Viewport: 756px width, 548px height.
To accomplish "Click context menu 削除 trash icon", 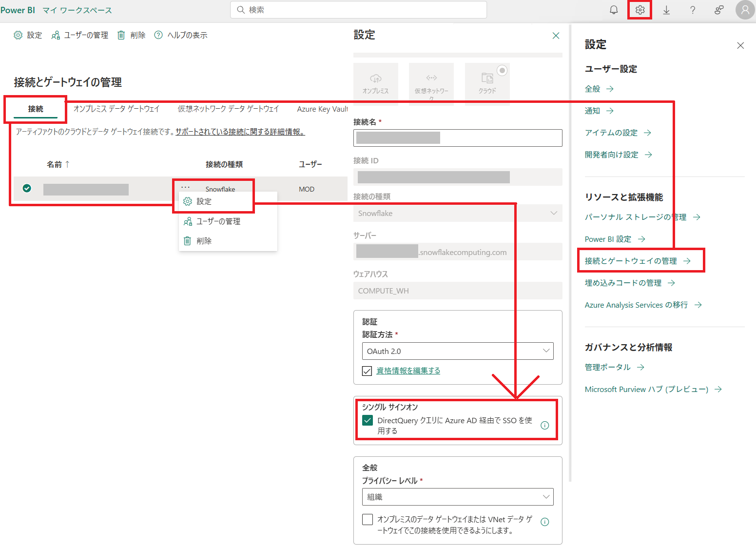I will pyautogui.click(x=187, y=241).
